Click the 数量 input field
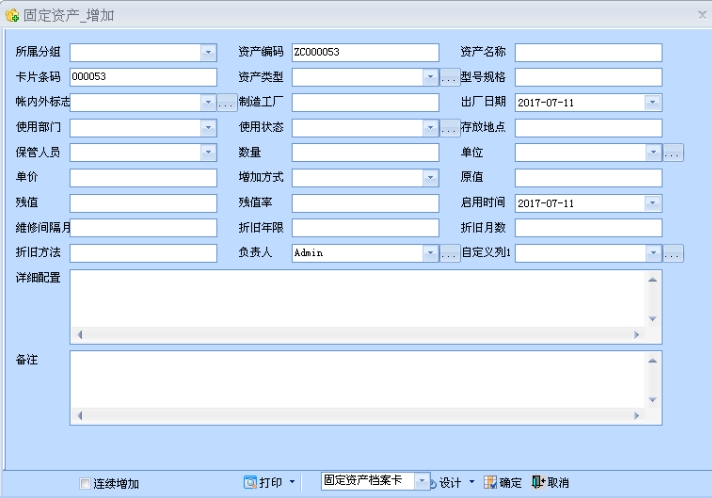This screenshot has height=498, width=712. (x=366, y=153)
